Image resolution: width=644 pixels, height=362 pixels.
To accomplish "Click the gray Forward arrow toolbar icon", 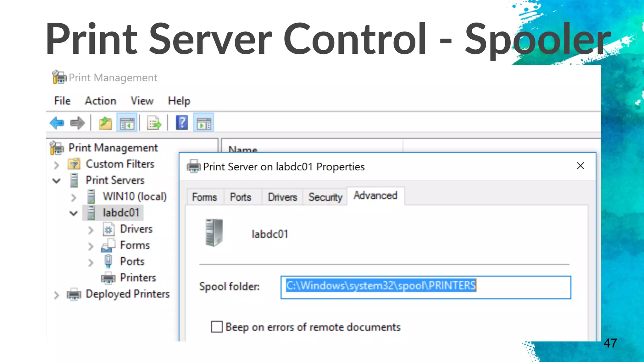I will [x=77, y=123].
